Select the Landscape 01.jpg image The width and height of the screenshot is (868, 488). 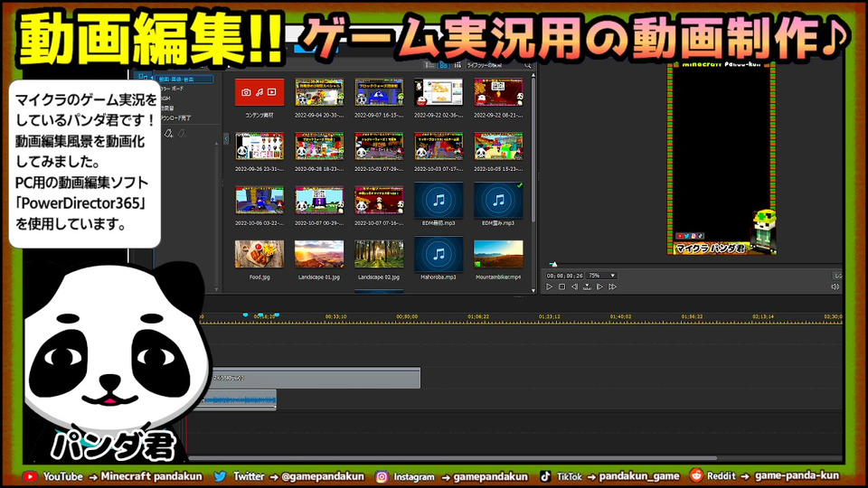(x=319, y=254)
